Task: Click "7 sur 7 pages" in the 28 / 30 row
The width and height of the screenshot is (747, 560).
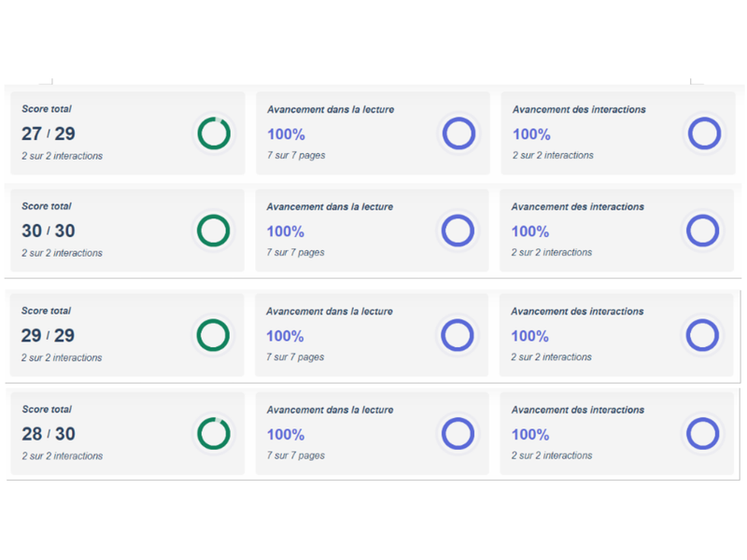Action: click(295, 455)
